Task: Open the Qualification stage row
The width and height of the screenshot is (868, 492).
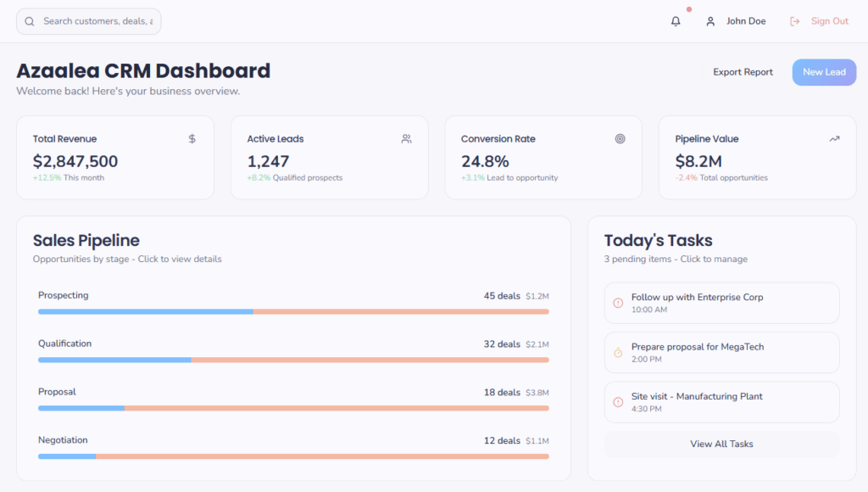Action: tap(293, 351)
